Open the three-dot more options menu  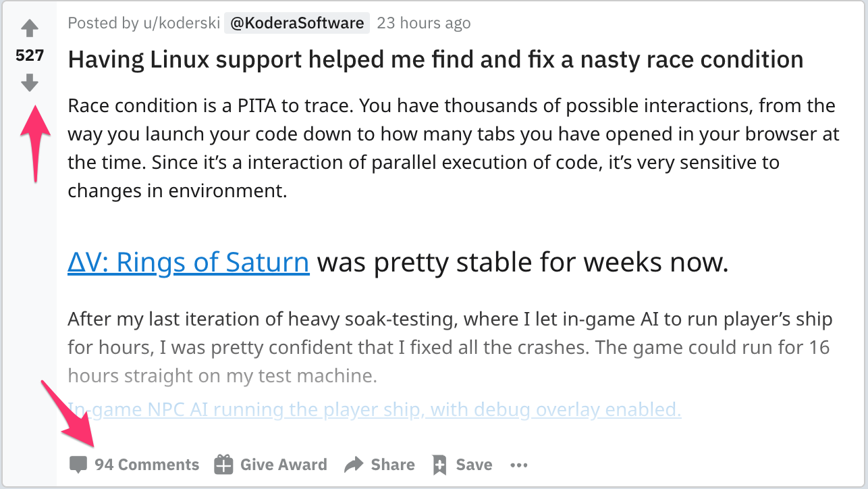point(518,465)
